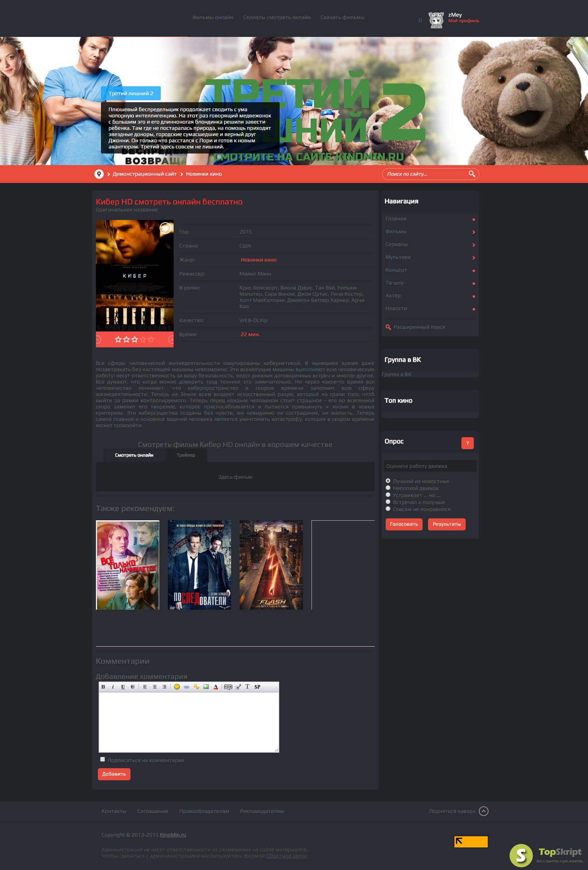This screenshot has width=588, height=870.
Task: Click 'Новинки кино' genre link
Action: (x=259, y=260)
